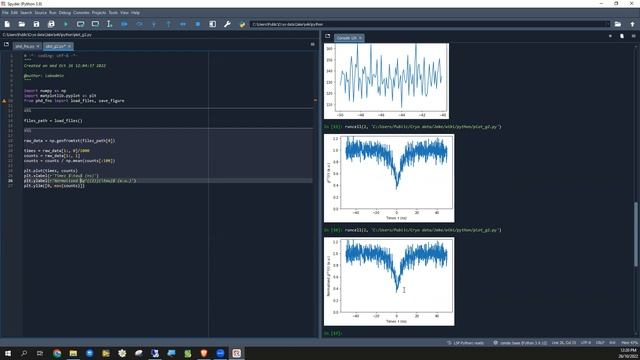Close the Console 1/A tab

click(x=360, y=38)
